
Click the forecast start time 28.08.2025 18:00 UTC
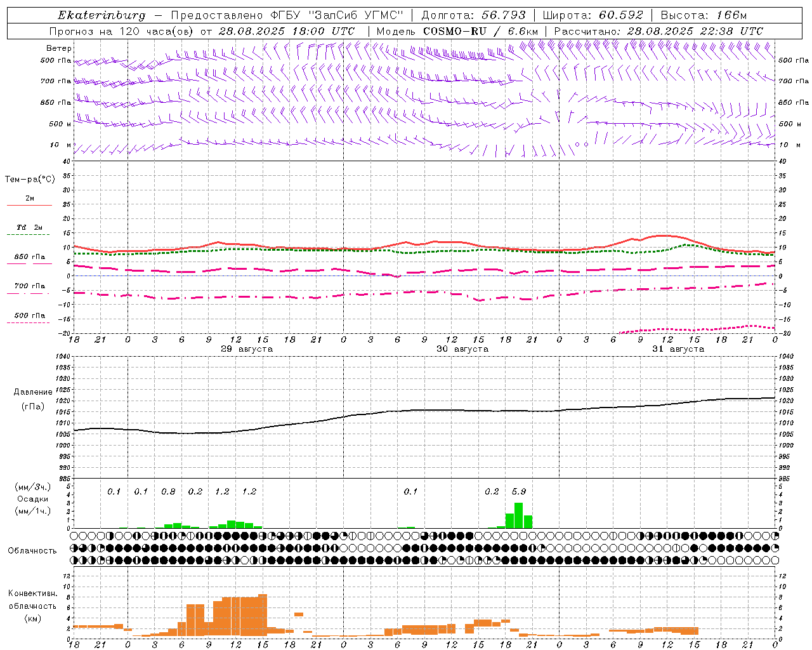click(x=287, y=31)
